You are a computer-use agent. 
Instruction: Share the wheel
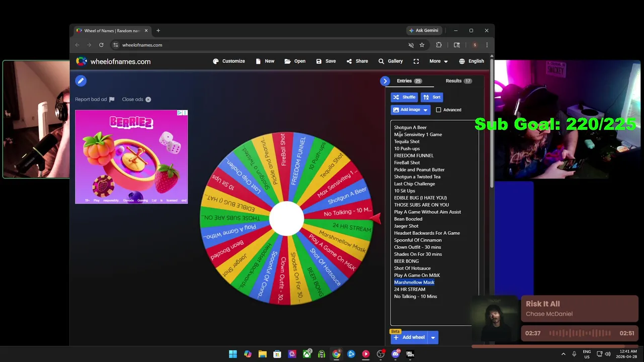(x=357, y=61)
